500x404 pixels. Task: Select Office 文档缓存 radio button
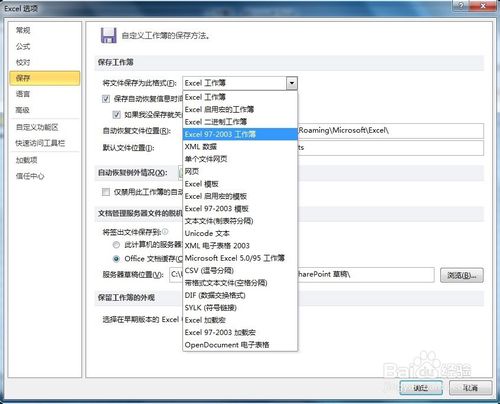(116, 258)
